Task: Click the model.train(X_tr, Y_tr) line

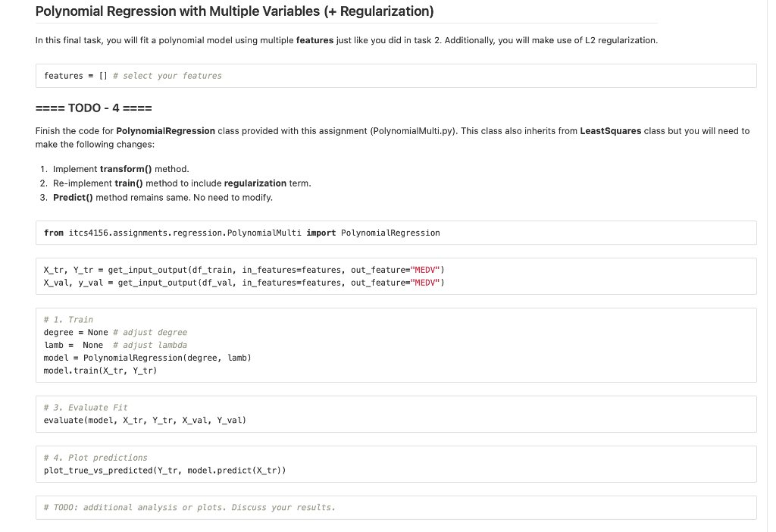Action: coord(99,370)
